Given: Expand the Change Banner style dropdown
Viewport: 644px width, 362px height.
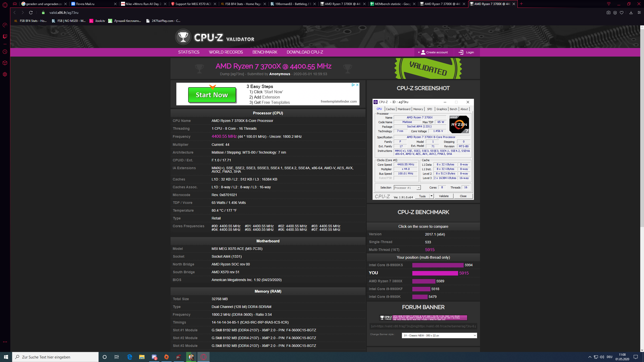Looking at the screenshot, I should (x=439, y=335).
